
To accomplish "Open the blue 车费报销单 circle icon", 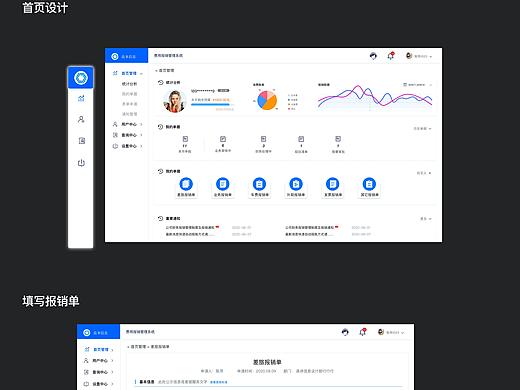I will [259, 184].
